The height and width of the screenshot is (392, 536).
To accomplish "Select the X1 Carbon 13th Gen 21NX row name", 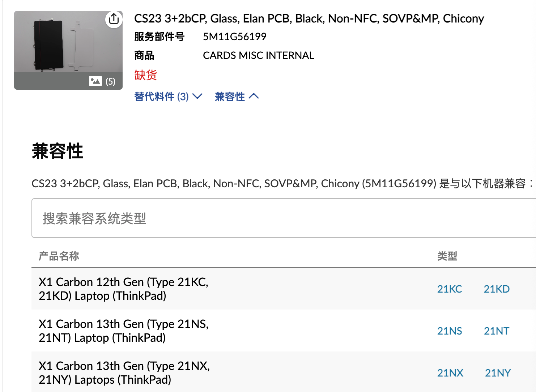I will [124, 373].
